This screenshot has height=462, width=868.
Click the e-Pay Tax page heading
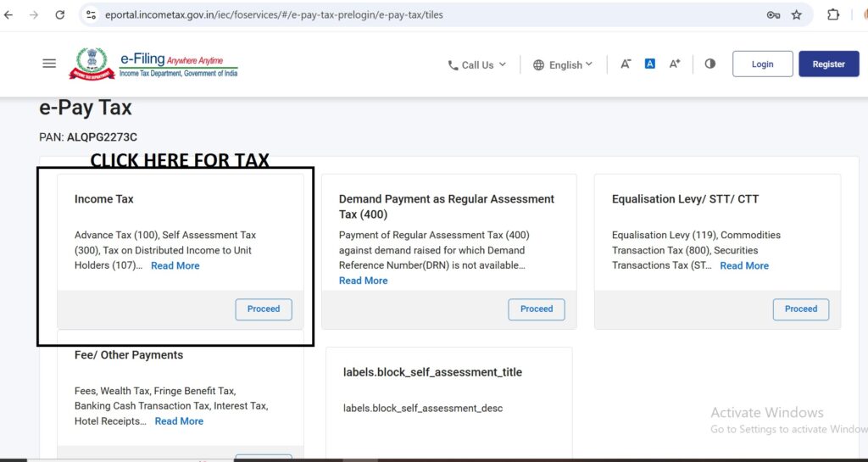[x=86, y=108]
